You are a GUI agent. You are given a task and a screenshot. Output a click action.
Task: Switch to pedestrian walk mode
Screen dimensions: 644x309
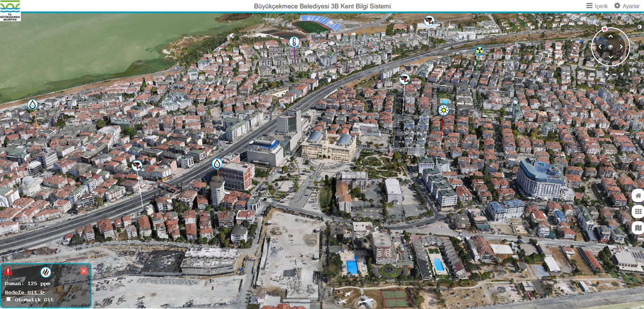click(629, 75)
